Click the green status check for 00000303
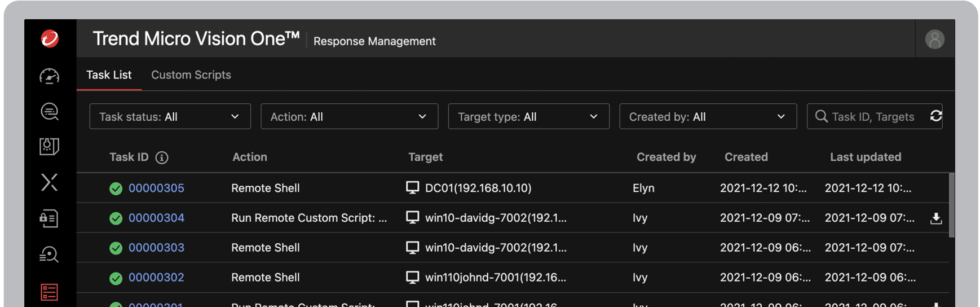980x307 pixels. coord(116,248)
